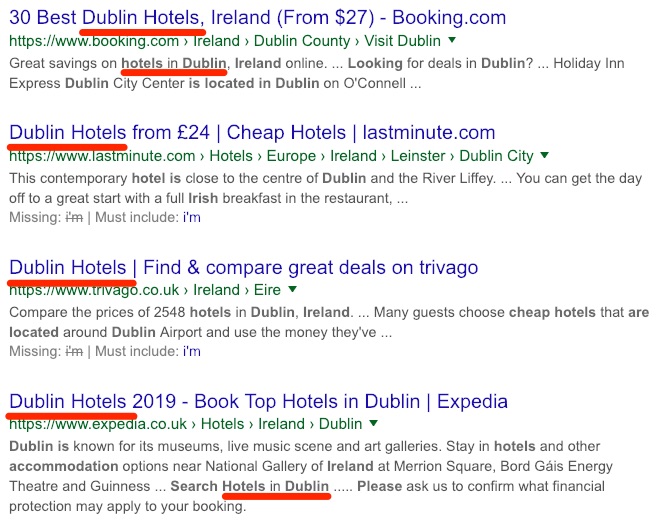Open the lastminute.com Dublin Hotels from £24 result

point(252,133)
